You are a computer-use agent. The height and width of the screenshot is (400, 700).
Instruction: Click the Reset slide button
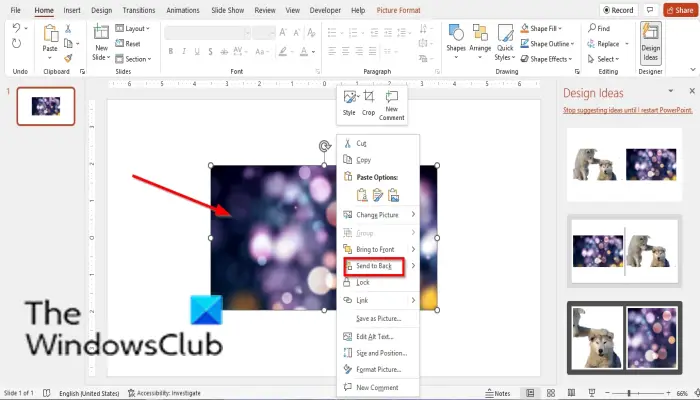pos(128,44)
